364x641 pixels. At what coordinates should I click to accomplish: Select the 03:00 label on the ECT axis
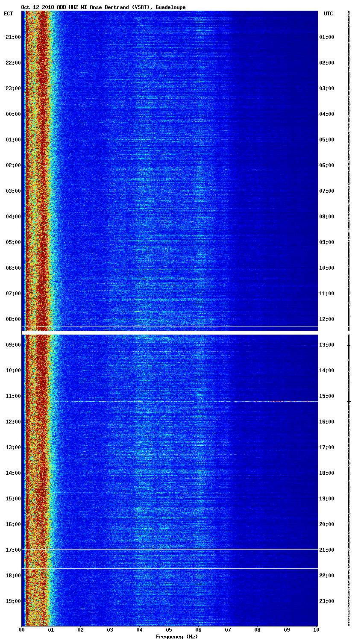[x=13, y=191]
